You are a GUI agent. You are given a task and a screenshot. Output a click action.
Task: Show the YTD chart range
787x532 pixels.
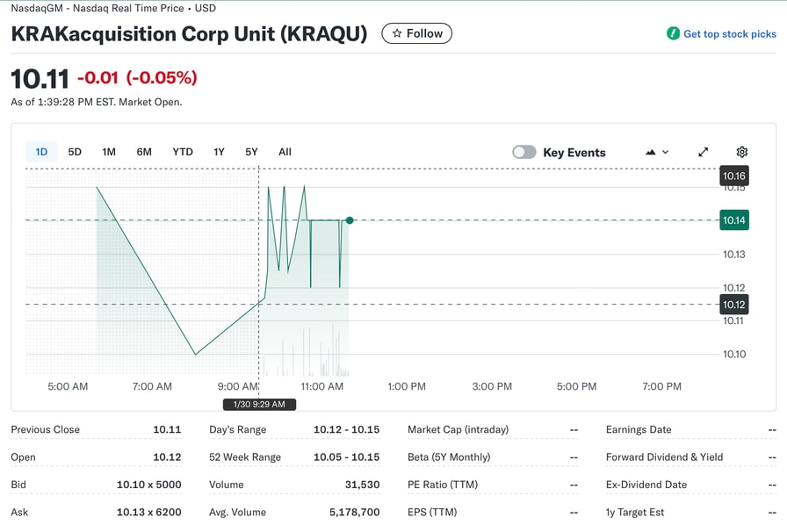[x=183, y=152]
